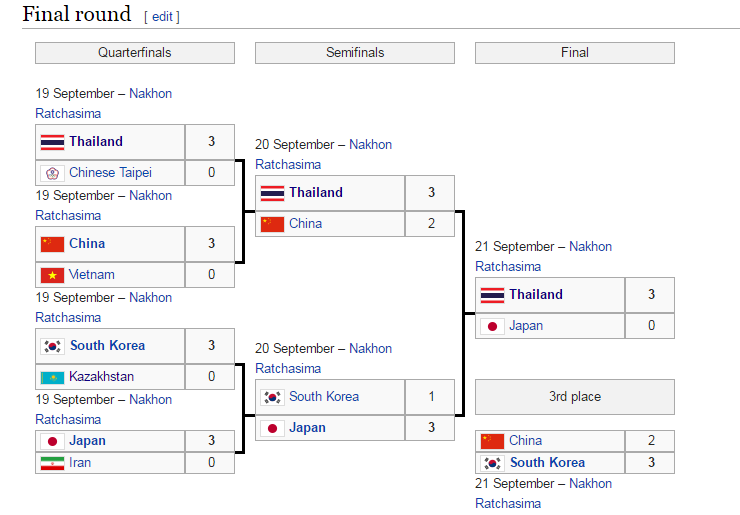
Task: Click the Iran flag icon
Action: click(52, 464)
